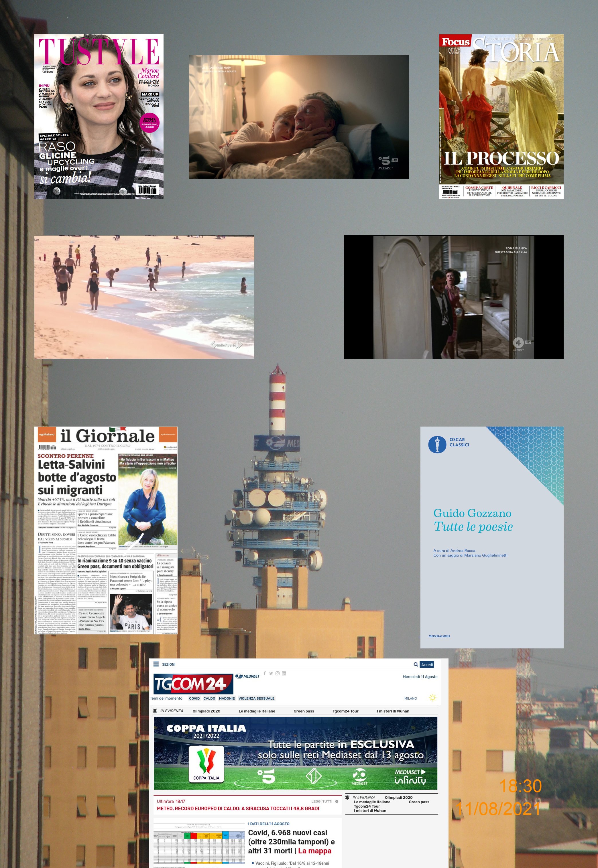The height and width of the screenshot is (868, 598).
Task: Click the red La mappa link
Action: pos(314,851)
